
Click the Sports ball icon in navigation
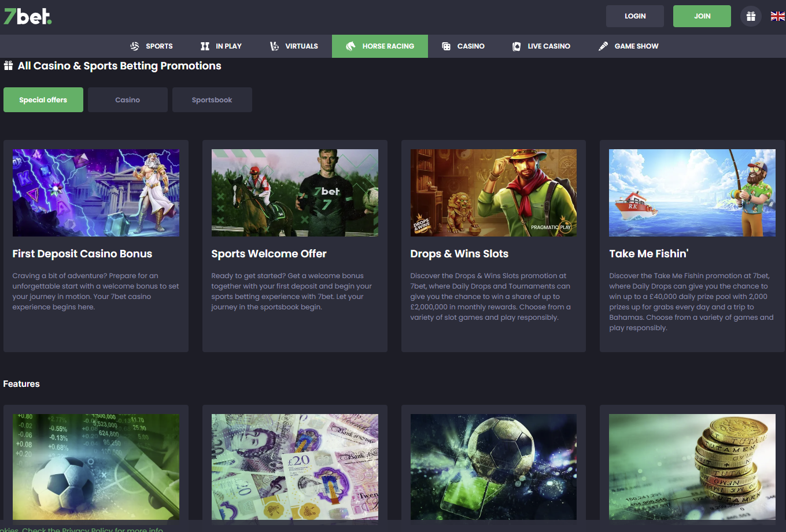(135, 46)
